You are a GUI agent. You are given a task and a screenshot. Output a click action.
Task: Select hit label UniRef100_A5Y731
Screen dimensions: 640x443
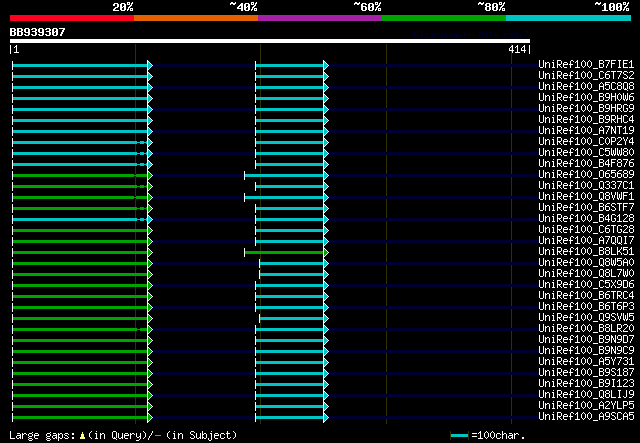point(587,362)
